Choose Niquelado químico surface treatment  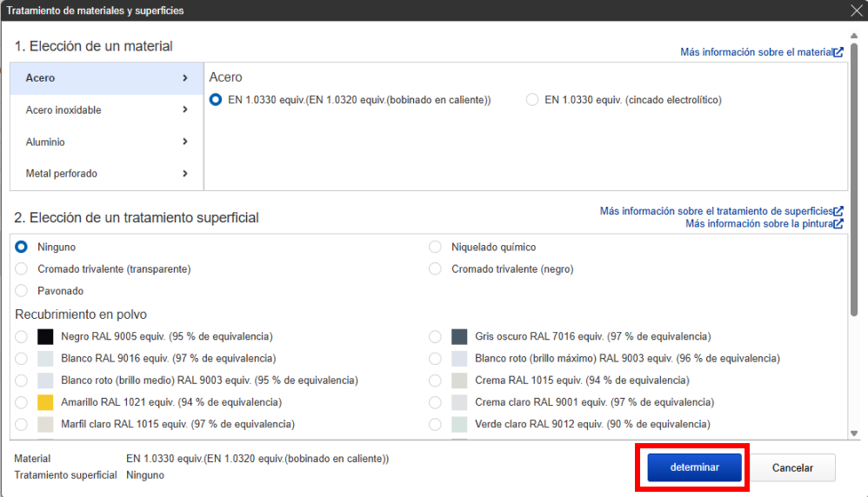pos(435,248)
